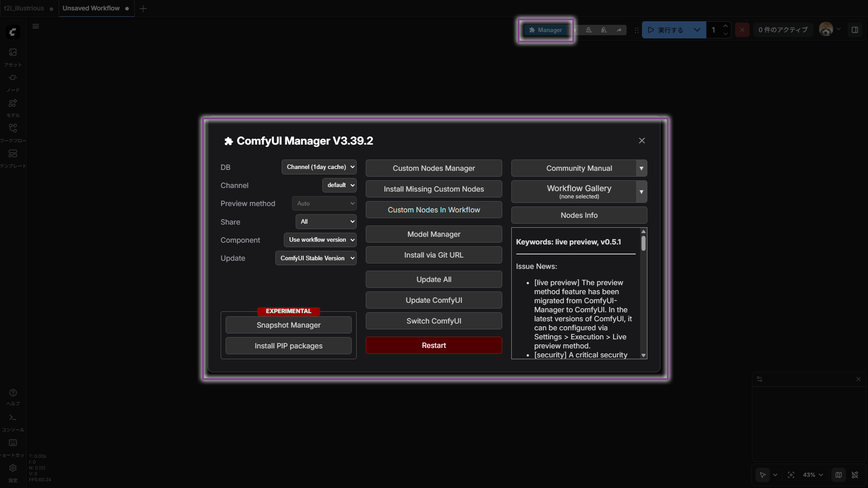Toggle link visibility icon at bottom right
Screen dimensions: 868x488
(855, 475)
